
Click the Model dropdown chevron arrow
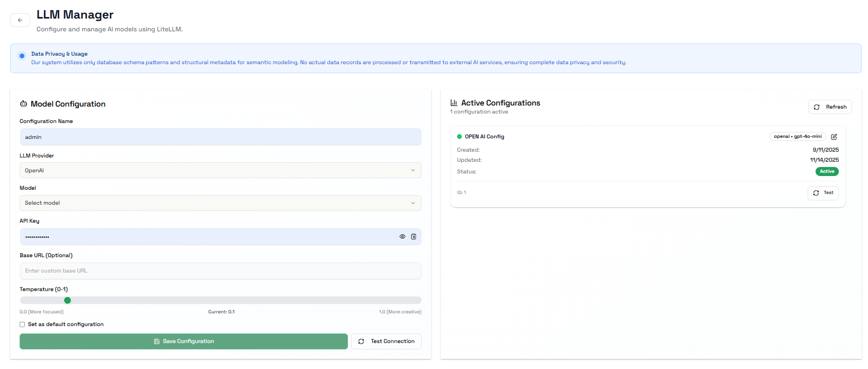(413, 203)
